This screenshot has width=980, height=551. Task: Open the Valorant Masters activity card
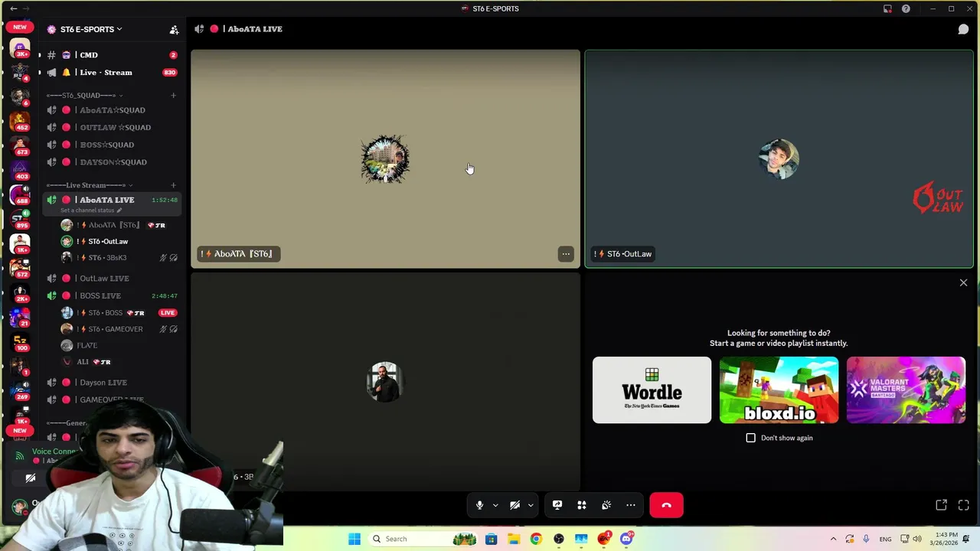click(x=906, y=390)
